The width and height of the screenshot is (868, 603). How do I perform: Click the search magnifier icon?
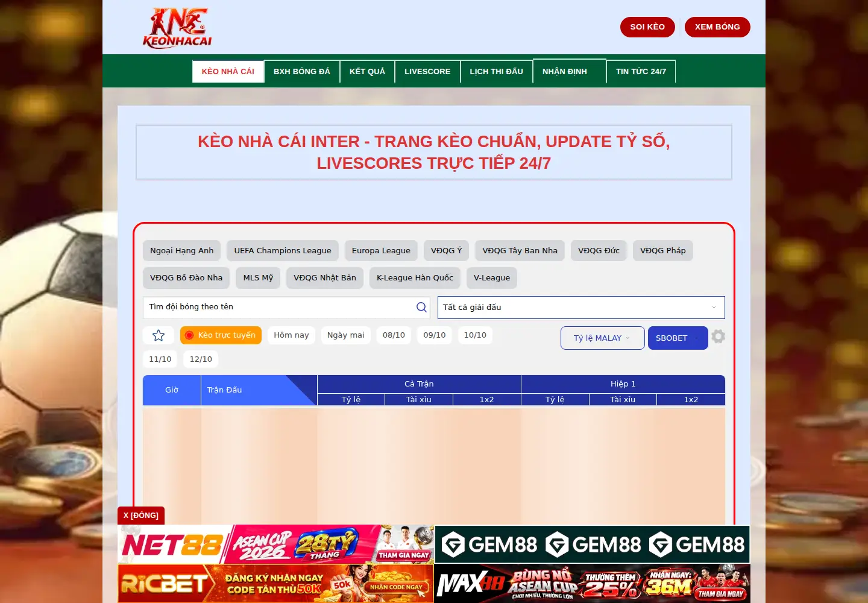point(421,307)
